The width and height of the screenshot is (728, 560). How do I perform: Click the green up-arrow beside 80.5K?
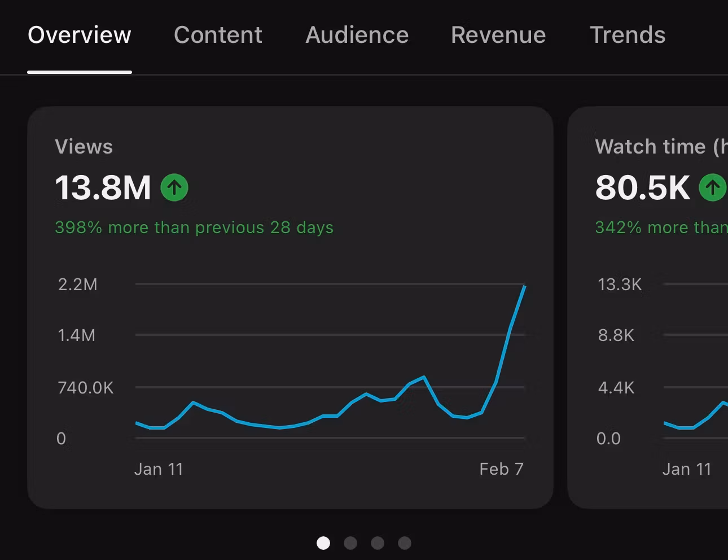[x=713, y=187]
